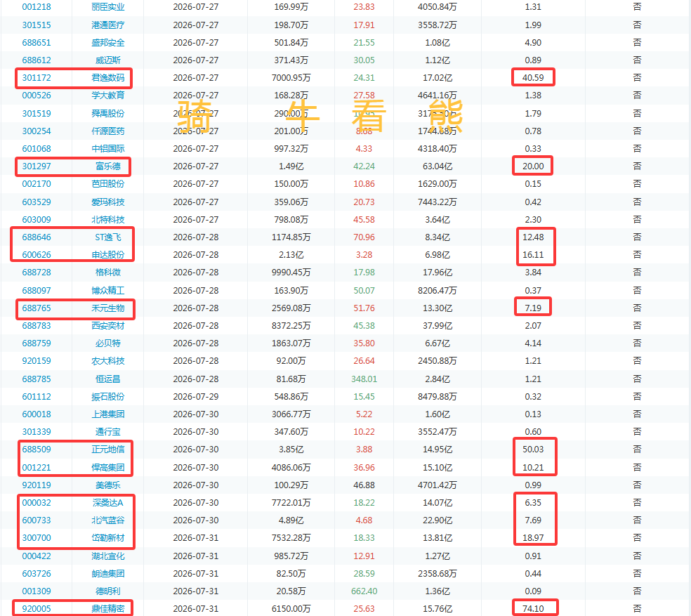Select the 悍高集团 stock name
Viewport: 691px width, 616px height.
[108, 467]
